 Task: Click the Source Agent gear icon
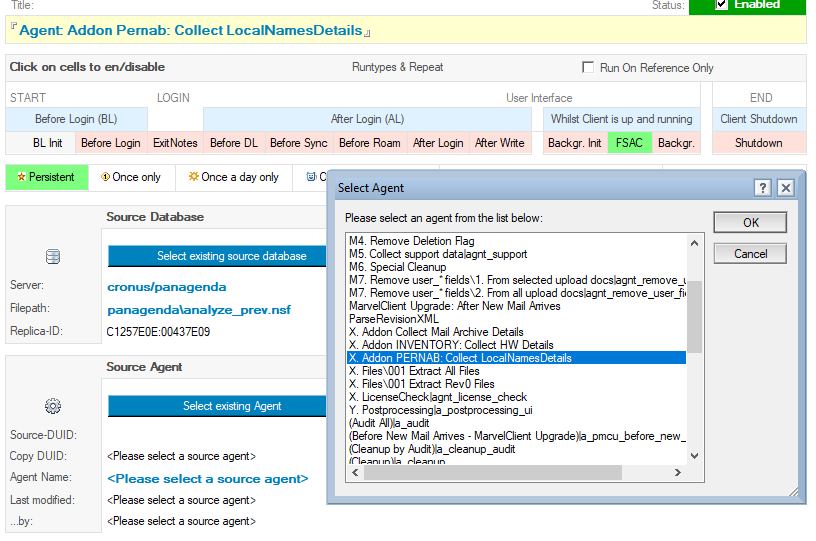[53, 406]
